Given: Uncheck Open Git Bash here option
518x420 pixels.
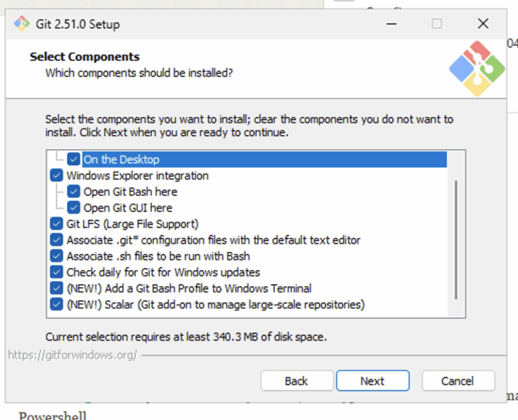Looking at the screenshot, I should (x=74, y=192).
